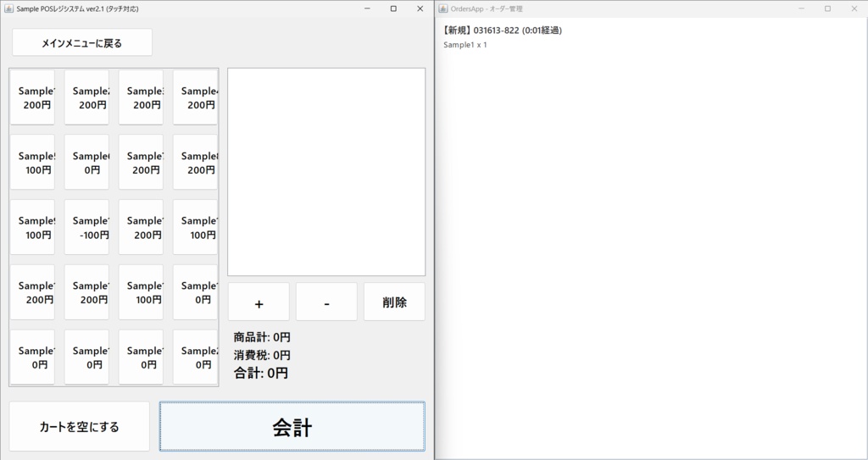The image size is (868, 460).
Task: Click the Sample1 x 1 order line in OrdersApp
Action: [465, 45]
